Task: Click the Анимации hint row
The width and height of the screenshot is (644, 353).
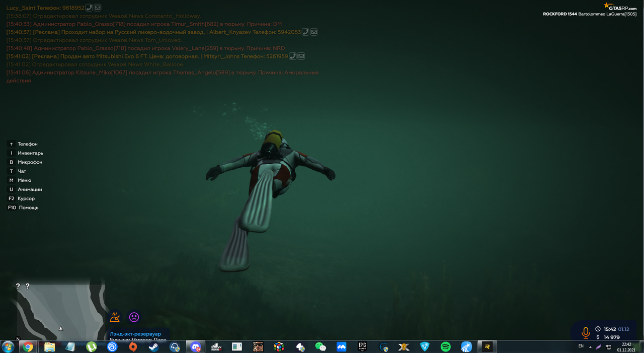Action: pos(25,189)
